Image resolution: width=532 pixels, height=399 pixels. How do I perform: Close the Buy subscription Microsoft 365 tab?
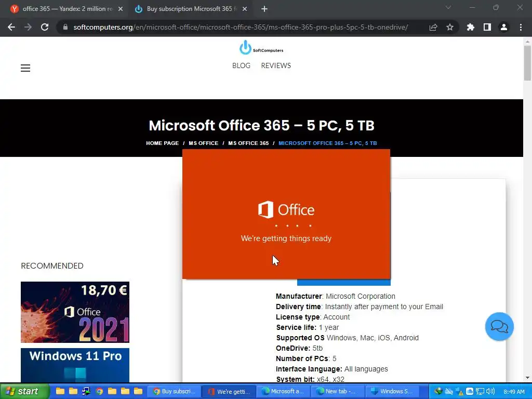(245, 9)
